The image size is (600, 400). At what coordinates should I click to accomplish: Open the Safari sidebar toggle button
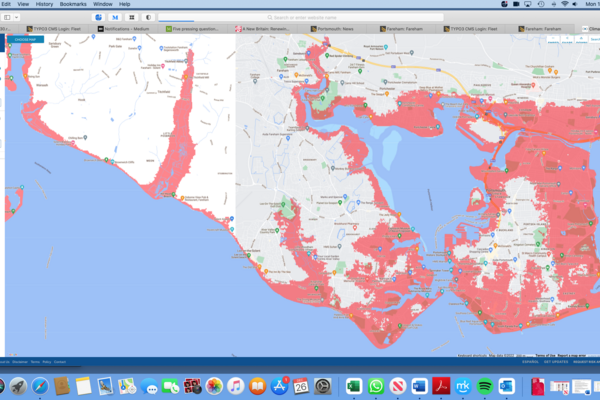[7, 17]
